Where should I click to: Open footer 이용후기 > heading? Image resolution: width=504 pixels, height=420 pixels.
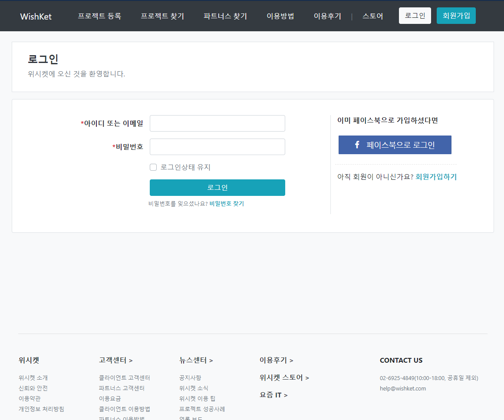pos(277,360)
